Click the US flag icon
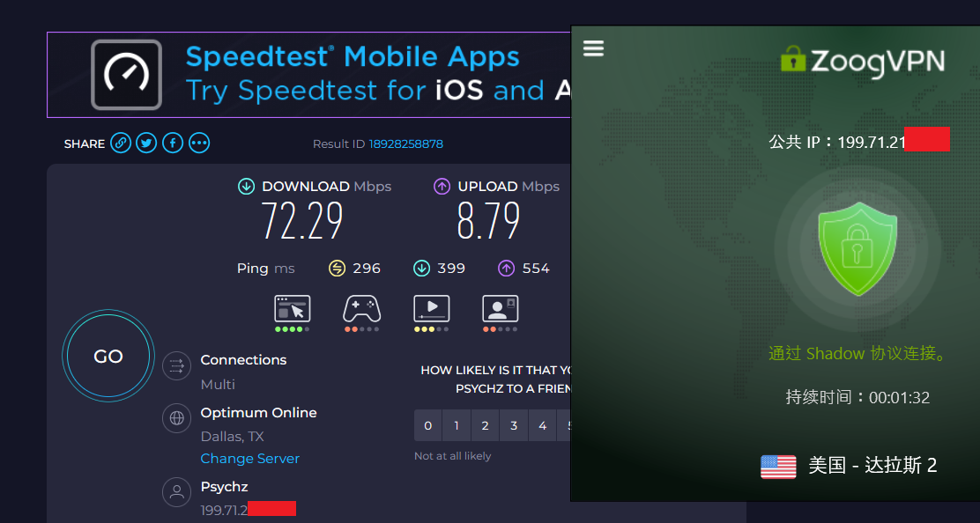The image size is (980, 523). pyautogui.click(x=777, y=467)
